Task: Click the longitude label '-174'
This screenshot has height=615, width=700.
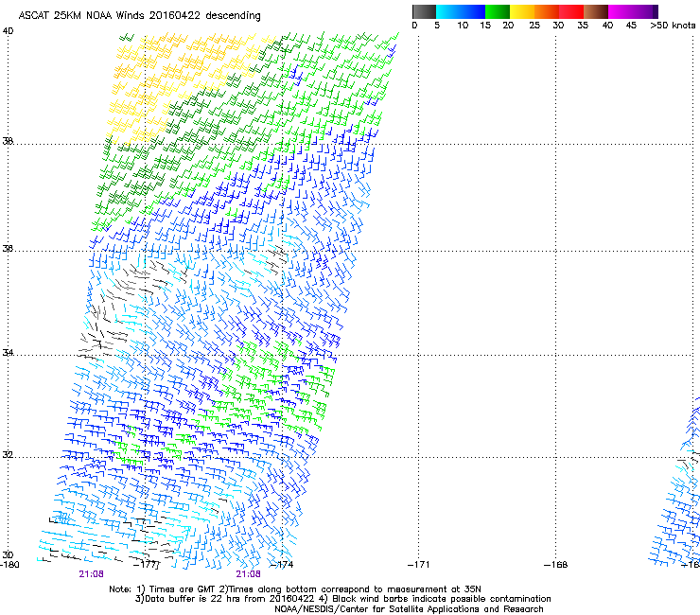Action: [x=282, y=565]
